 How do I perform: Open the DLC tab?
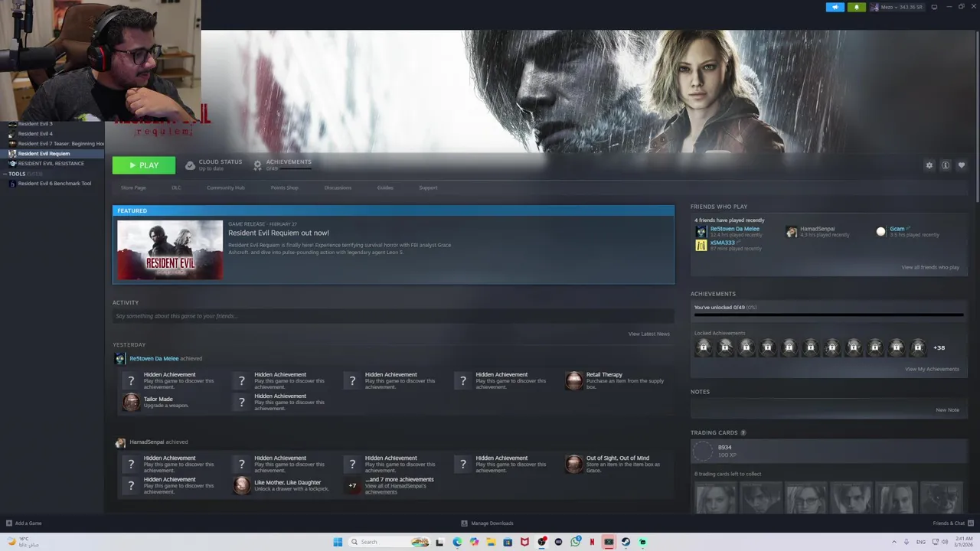[176, 187]
